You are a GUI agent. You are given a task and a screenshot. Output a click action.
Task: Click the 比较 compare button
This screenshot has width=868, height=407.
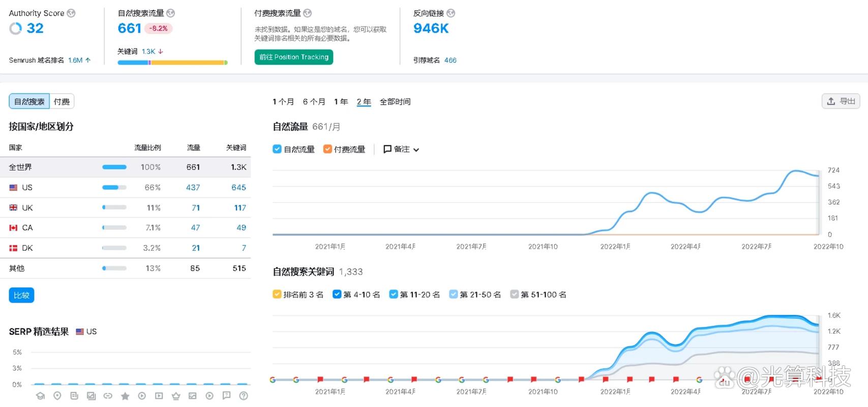click(21, 295)
